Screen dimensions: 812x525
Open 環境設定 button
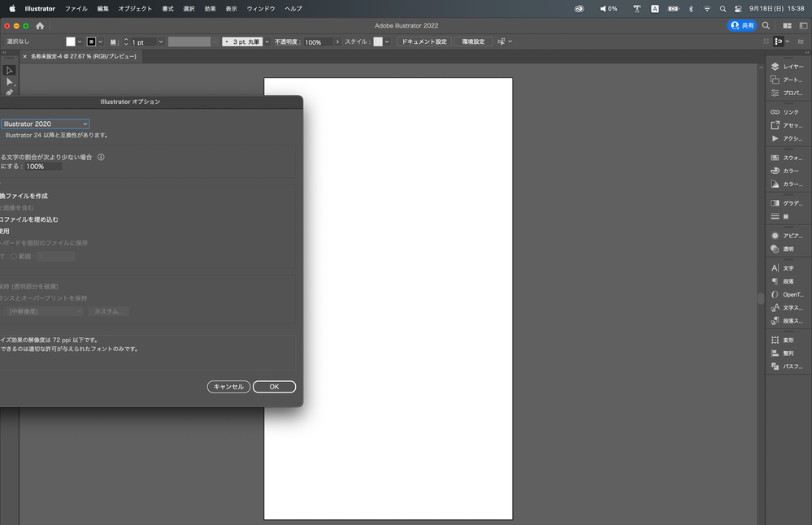pyautogui.click(x=473, y=41)
